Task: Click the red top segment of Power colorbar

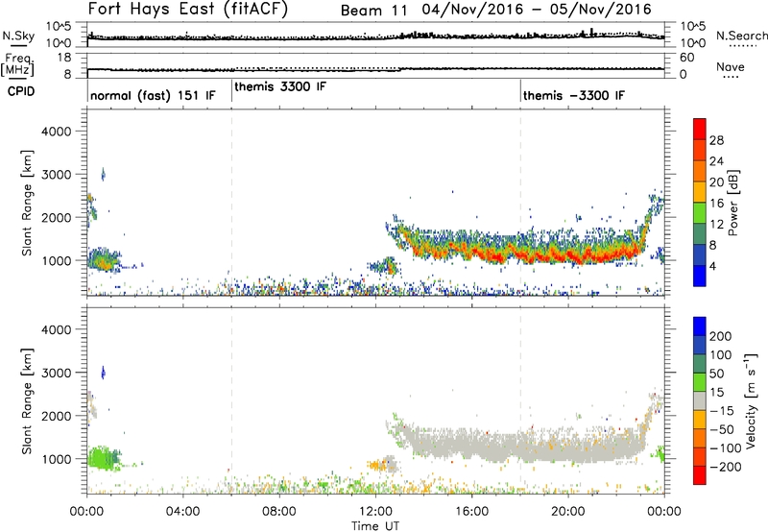Action: (700, 129)
